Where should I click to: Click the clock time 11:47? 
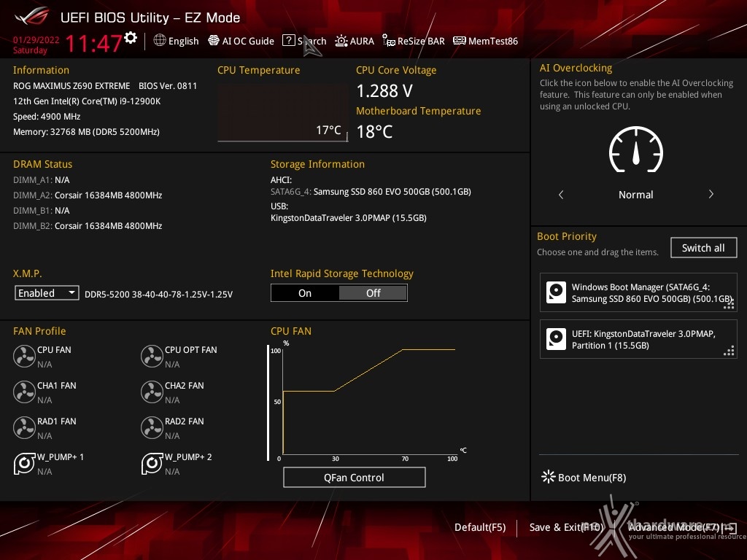pos(93,43)
